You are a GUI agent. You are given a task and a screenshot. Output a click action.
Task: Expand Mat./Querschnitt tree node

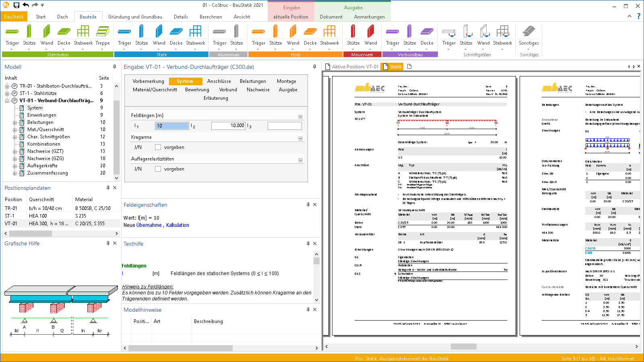pos(14,130)
